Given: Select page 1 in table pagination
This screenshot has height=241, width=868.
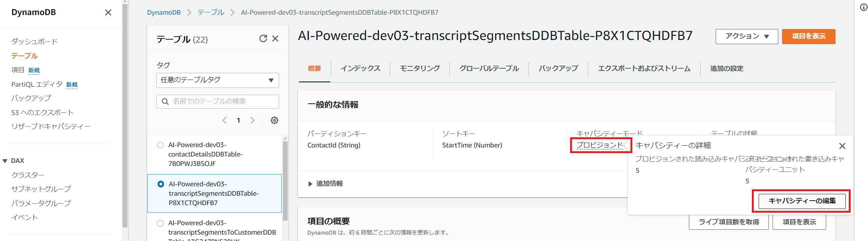Looking at the screenshot, I should click(x=238, y=120).
